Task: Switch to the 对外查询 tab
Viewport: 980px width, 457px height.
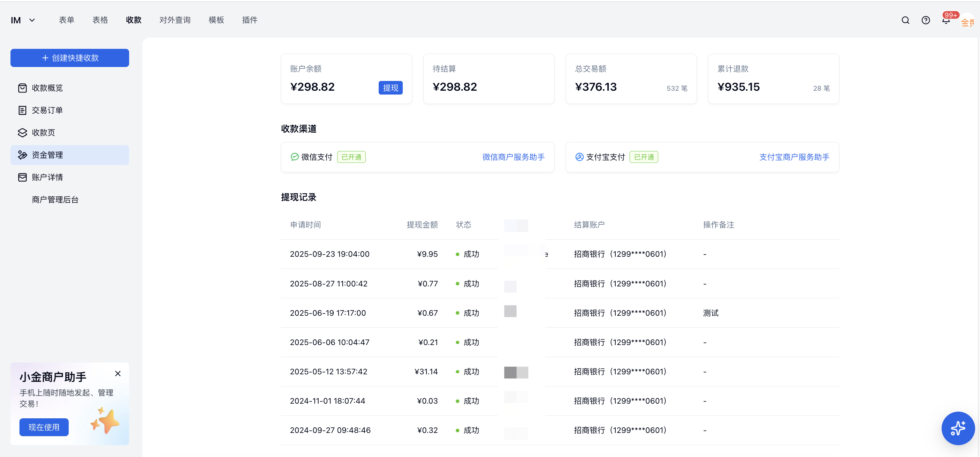Action: pyautogui.click(x=175, y=20)
